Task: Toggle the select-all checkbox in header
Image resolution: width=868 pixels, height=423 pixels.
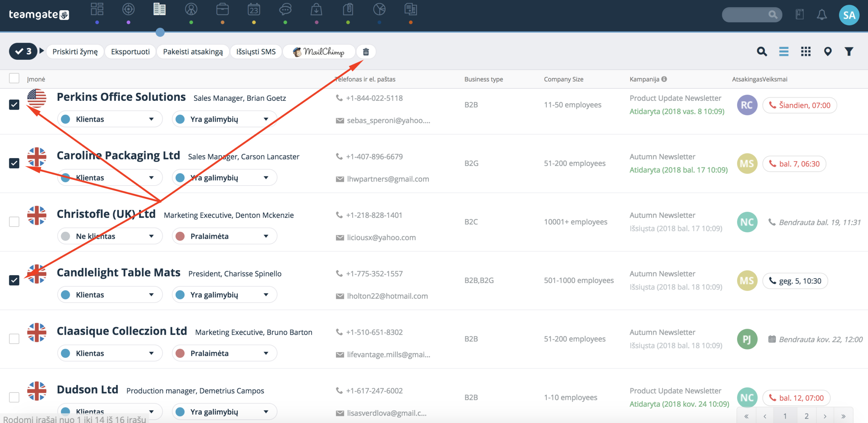Action: pos(14,78)
